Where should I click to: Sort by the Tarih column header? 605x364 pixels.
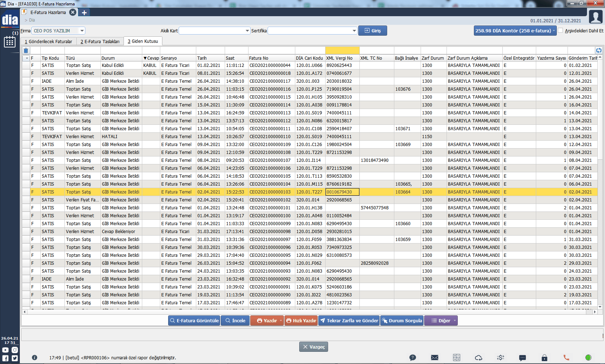(x=210, y=58)
